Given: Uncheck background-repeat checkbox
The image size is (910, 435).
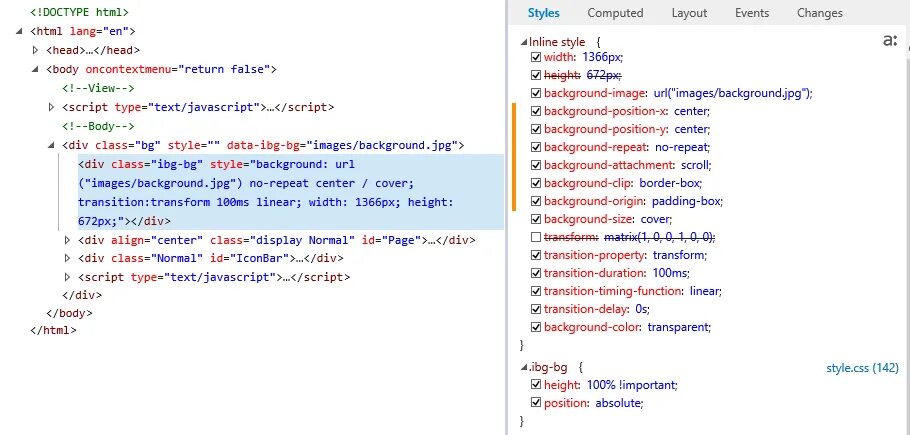Looking at the screenshot, I should (536, 147).
